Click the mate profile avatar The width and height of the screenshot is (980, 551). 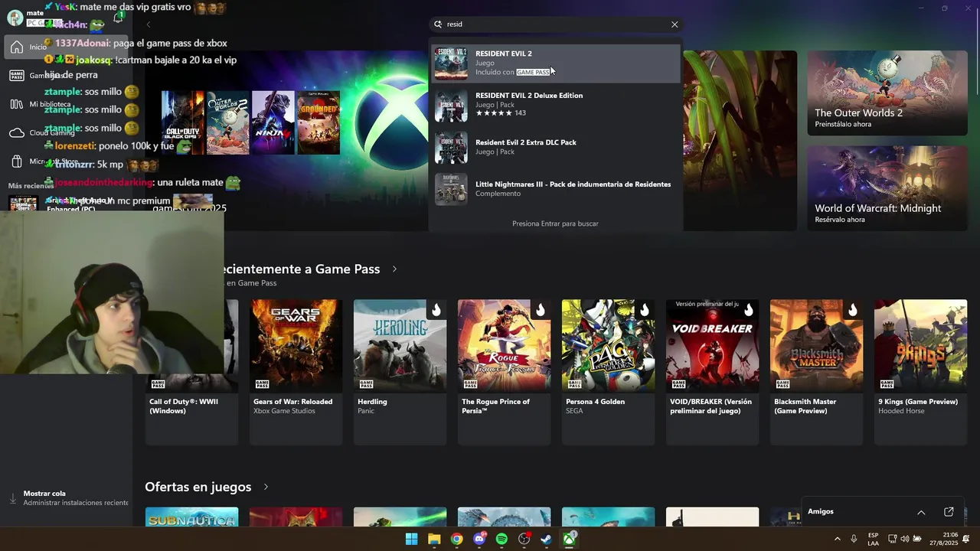(x=15, y=18)
